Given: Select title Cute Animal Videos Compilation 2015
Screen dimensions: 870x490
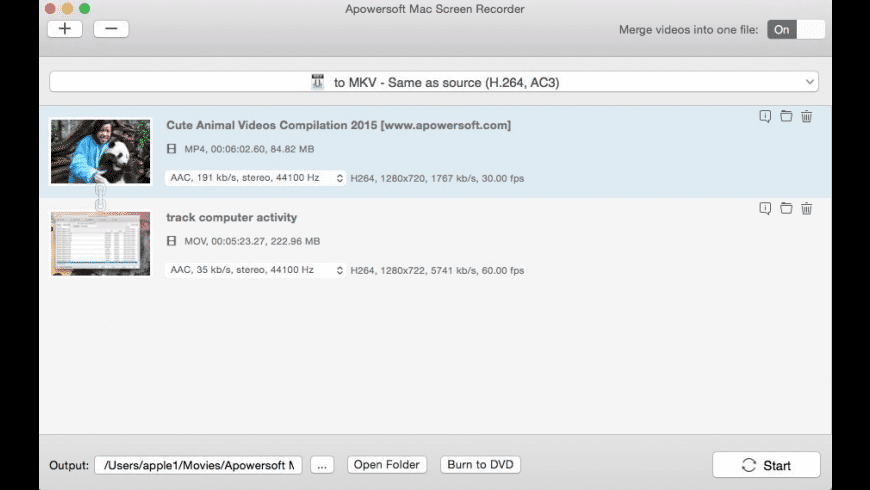Looking at the screenshot, I should tap(338, 125).
